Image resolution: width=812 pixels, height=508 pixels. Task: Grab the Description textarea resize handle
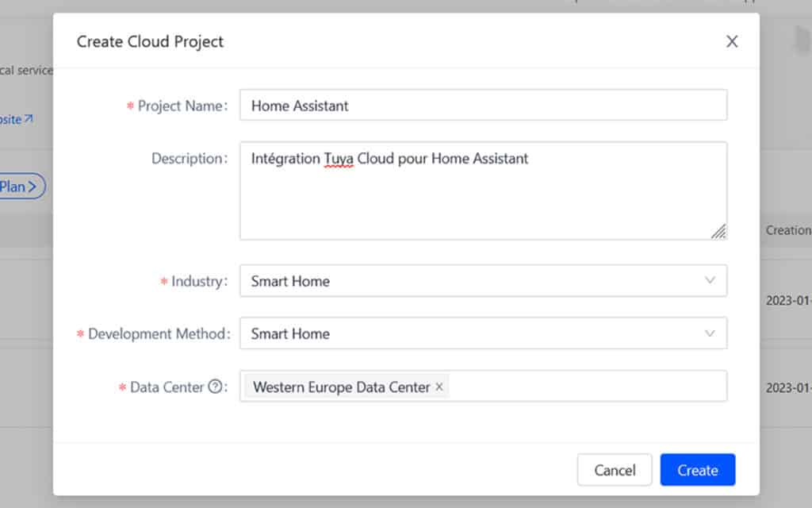pyautogui.click(x=718, y=231)
